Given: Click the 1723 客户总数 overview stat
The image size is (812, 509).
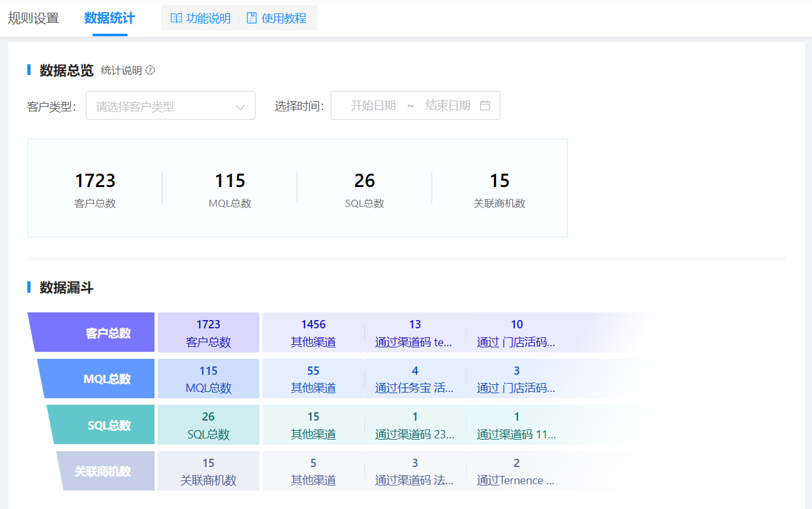Looking at the screenshot, I should (95, 190).
